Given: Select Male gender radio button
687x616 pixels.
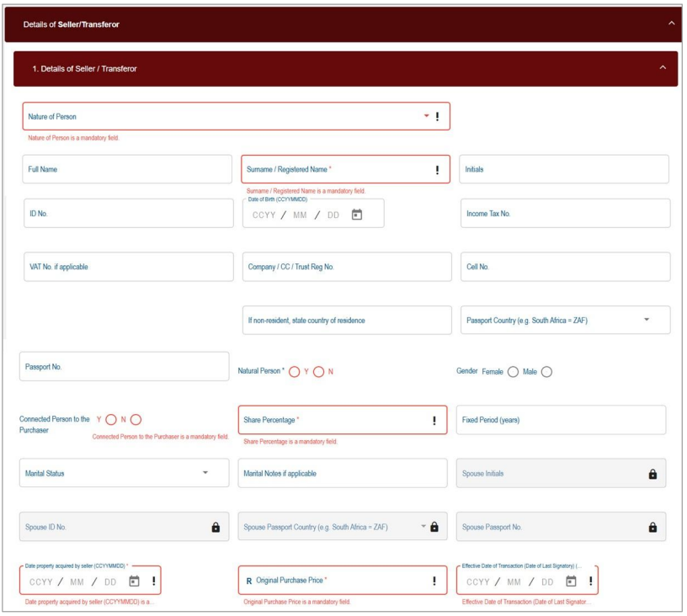Looking at the screenshot, I should click(x=547, y=372).
